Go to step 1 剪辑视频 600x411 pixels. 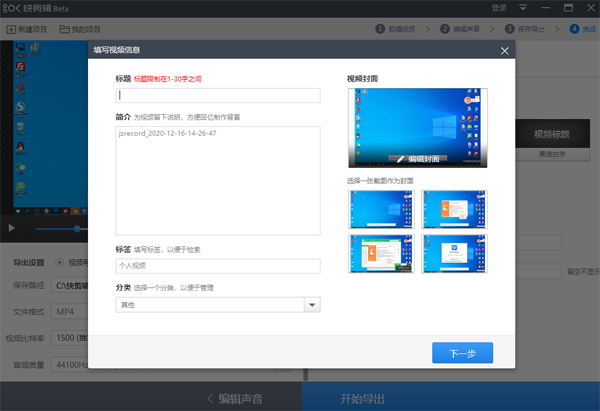point(397,29)
